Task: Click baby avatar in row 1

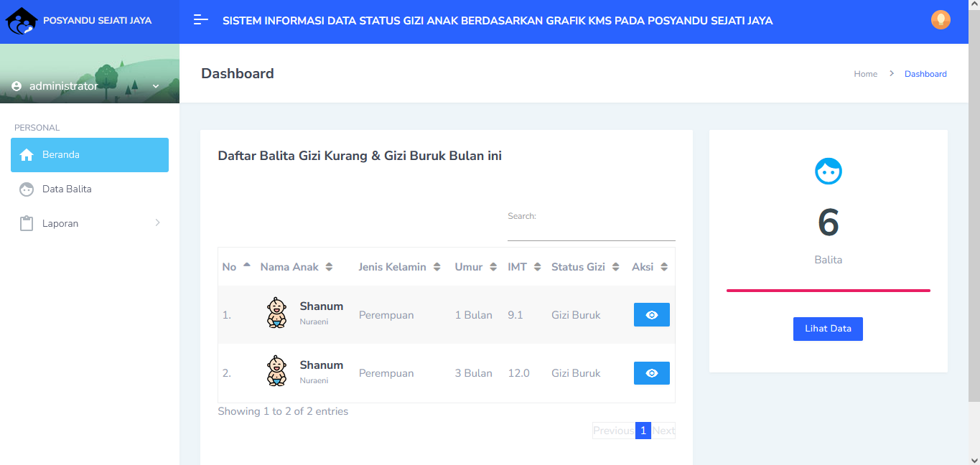Action: [x=276, y=314]
